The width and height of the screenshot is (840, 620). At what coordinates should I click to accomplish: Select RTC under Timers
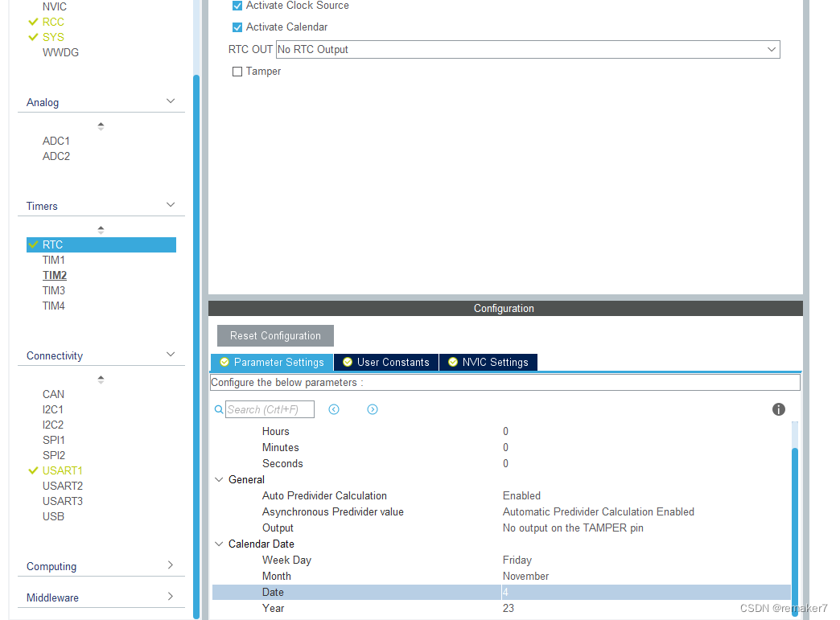click(x=101, y=244)
